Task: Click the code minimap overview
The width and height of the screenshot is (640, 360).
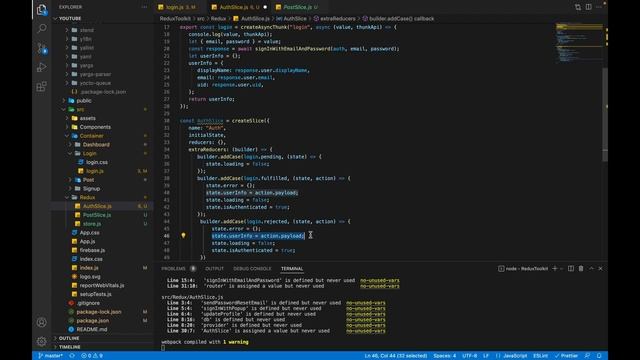Action: coord(578,43)
